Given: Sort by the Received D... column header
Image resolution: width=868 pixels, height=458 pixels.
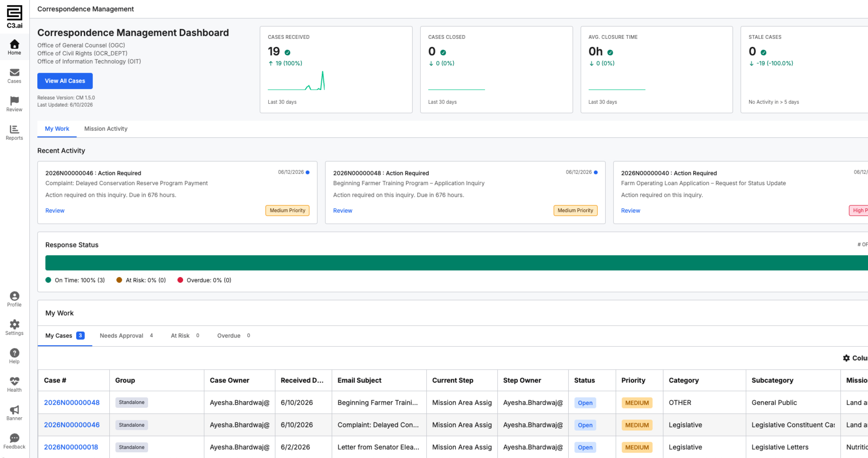Looking at the screenshot, I should click(303, 380).
